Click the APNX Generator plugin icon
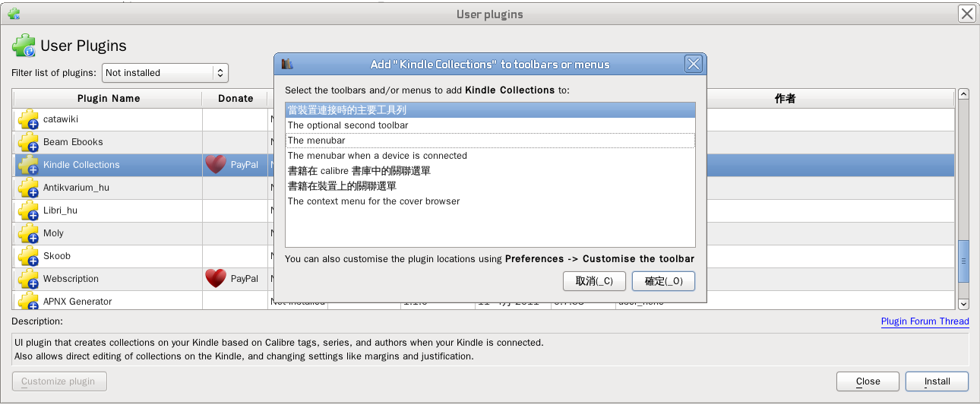 (29, 301)
